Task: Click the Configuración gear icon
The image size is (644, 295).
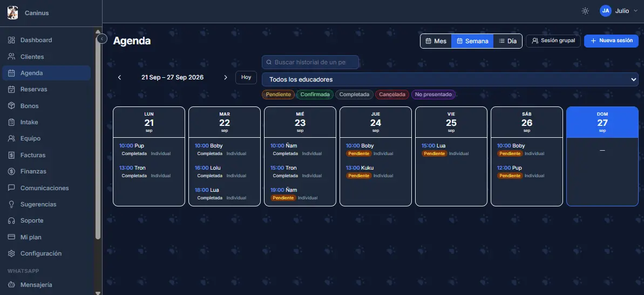Action: [11, 253]
